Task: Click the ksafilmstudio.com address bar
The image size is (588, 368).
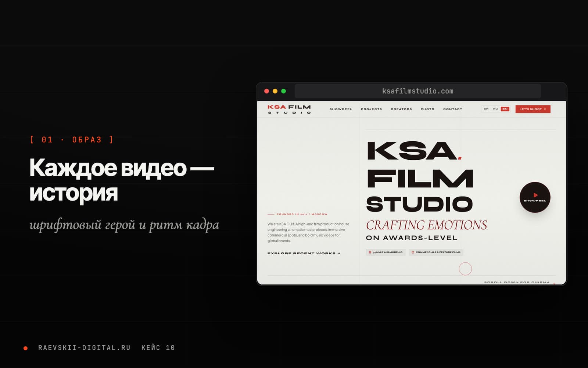Action: (417, 91)
